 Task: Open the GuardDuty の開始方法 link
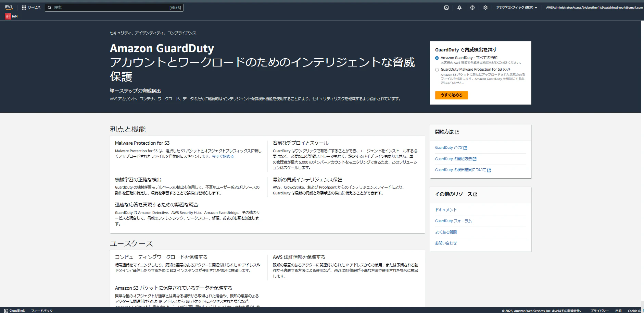pos(456,159)
